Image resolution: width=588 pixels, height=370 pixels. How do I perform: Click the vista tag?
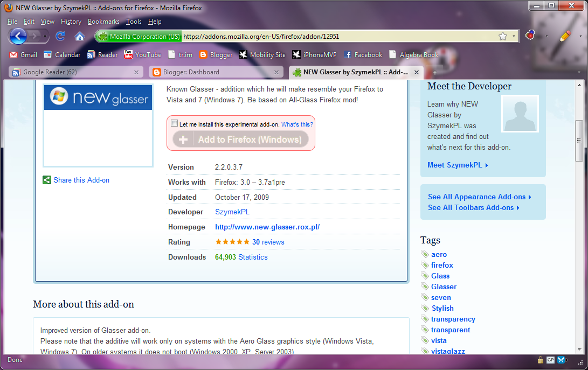point(439,340)
